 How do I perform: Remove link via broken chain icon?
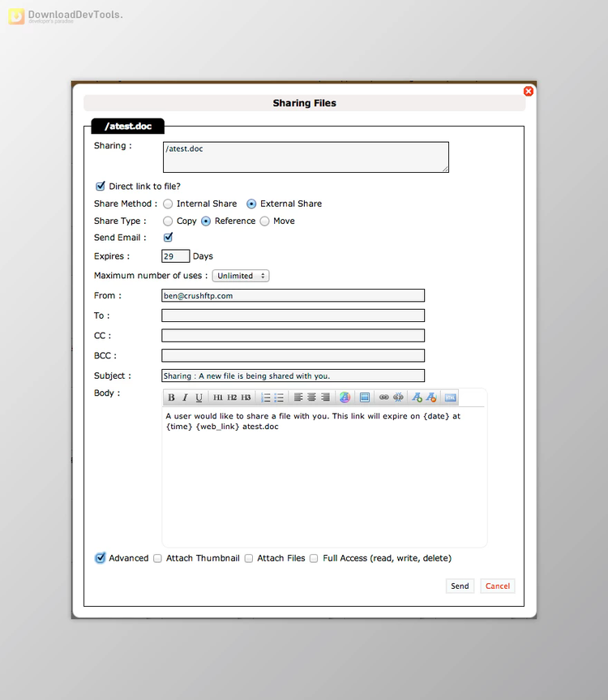[398, 397]
